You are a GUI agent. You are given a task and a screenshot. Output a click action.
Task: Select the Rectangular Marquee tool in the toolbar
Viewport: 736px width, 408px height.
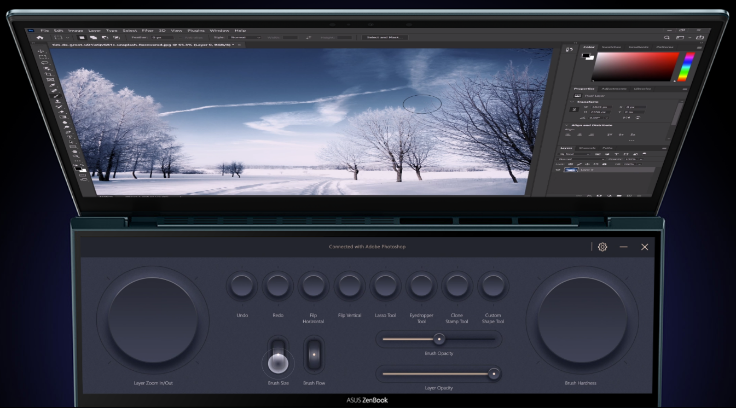[42, 57]
